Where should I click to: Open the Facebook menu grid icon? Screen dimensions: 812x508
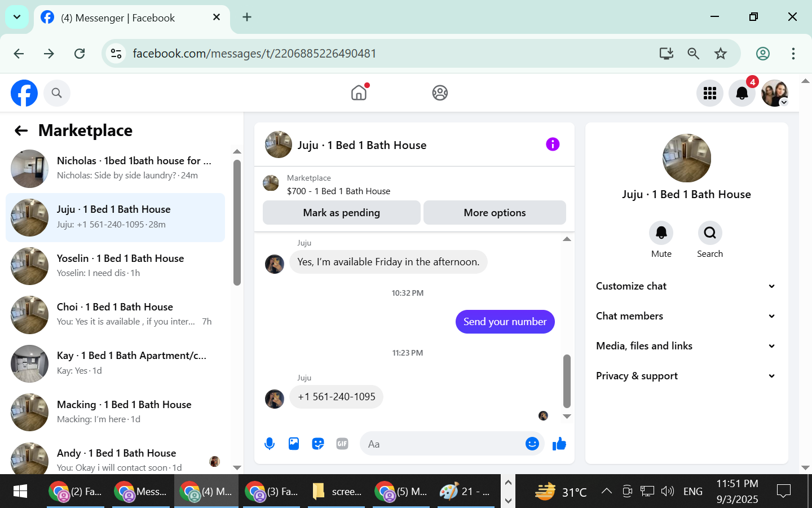coord(710,93)
